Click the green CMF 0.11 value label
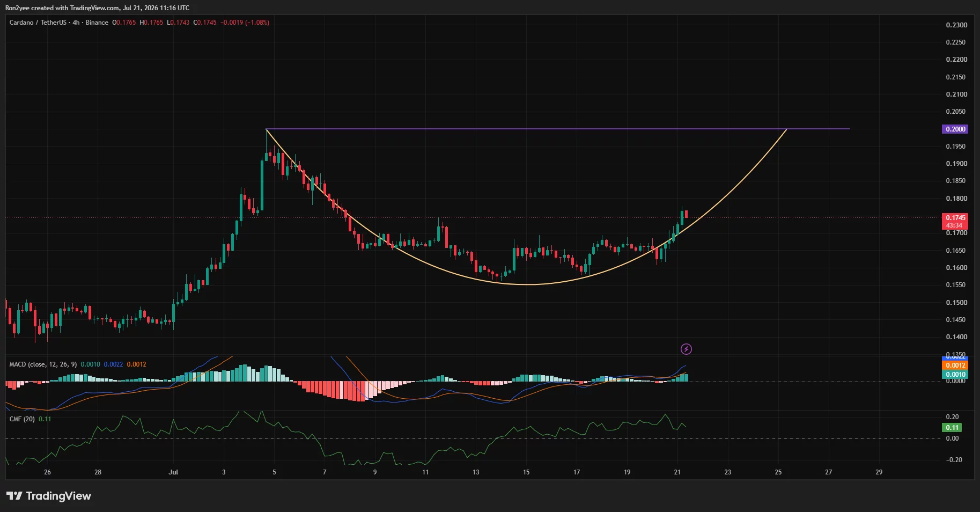The width and height of the screenshot is (980, 512). (952, 428)
